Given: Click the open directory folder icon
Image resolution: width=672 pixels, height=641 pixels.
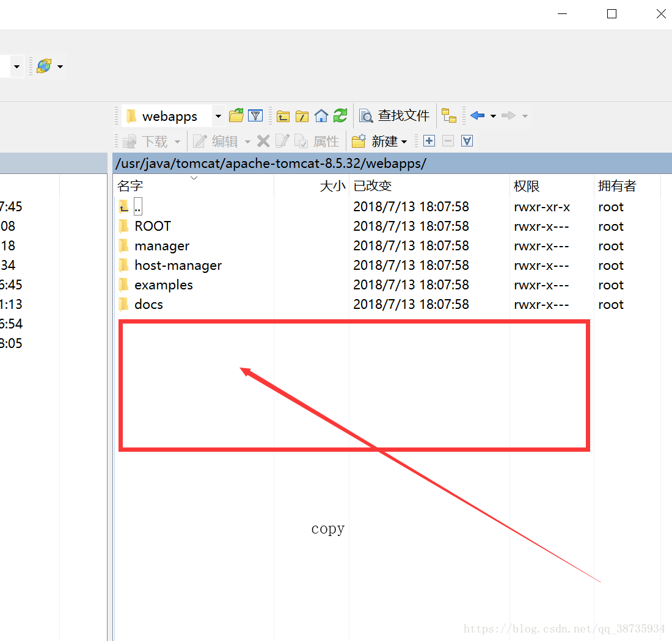Looking at the screenshot, I should coord(236,115).
